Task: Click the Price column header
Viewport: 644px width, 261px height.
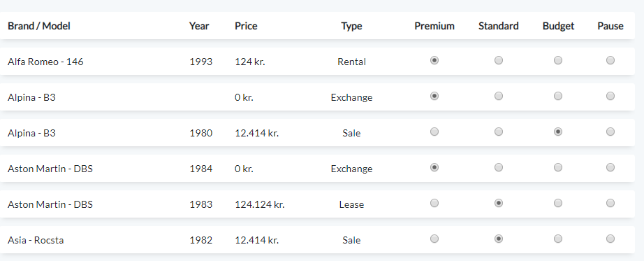Action: [246, 26]
